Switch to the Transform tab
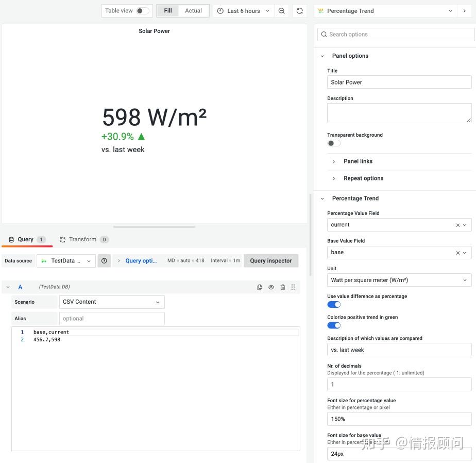 [84, 240]
